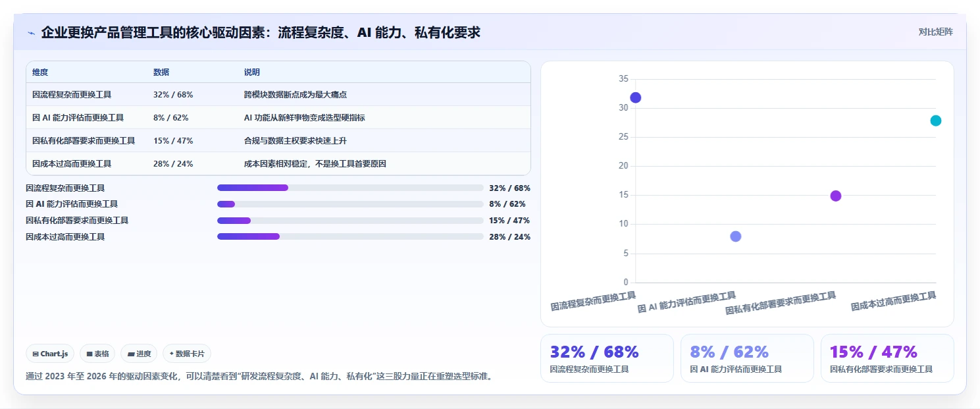Click the page title about 核心驱动因素
980x409 pixels.
pyautogui.click(x=261, y=32)
